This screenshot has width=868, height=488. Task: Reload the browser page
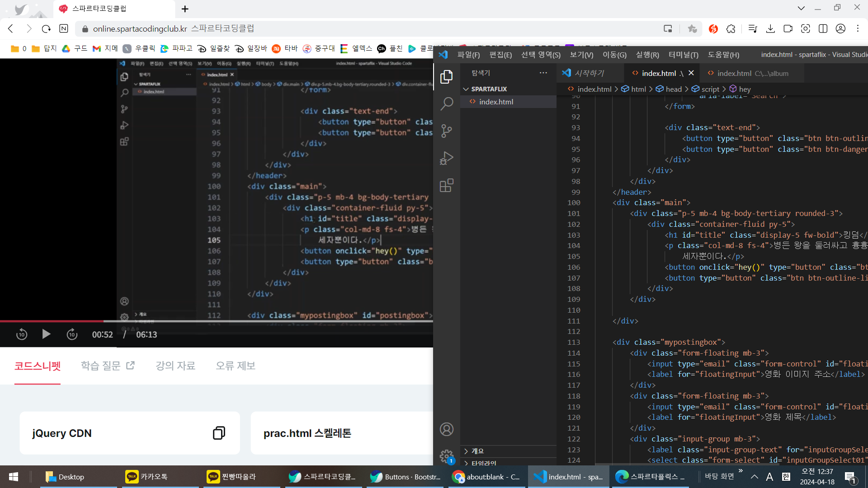pos(46,29)
